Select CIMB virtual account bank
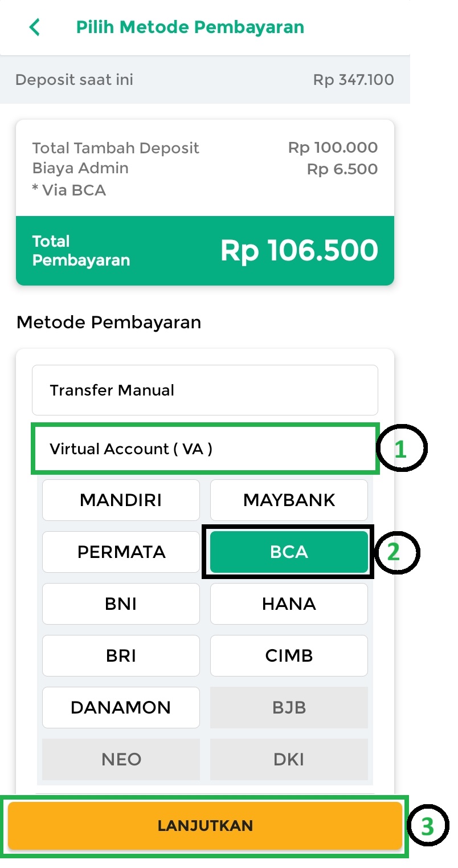The image size is (458, 868). (289, 656)
